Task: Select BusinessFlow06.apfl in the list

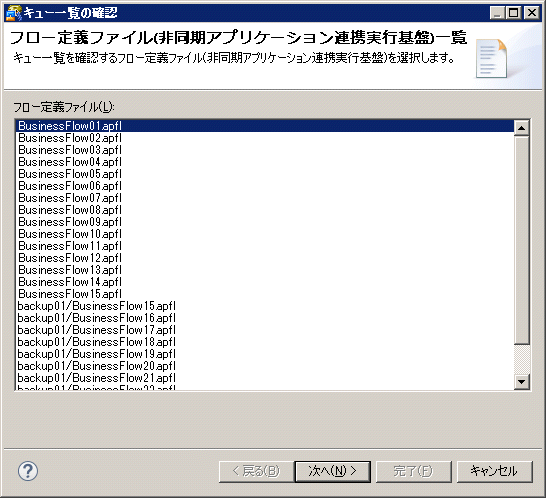Action: click(265, 186)
